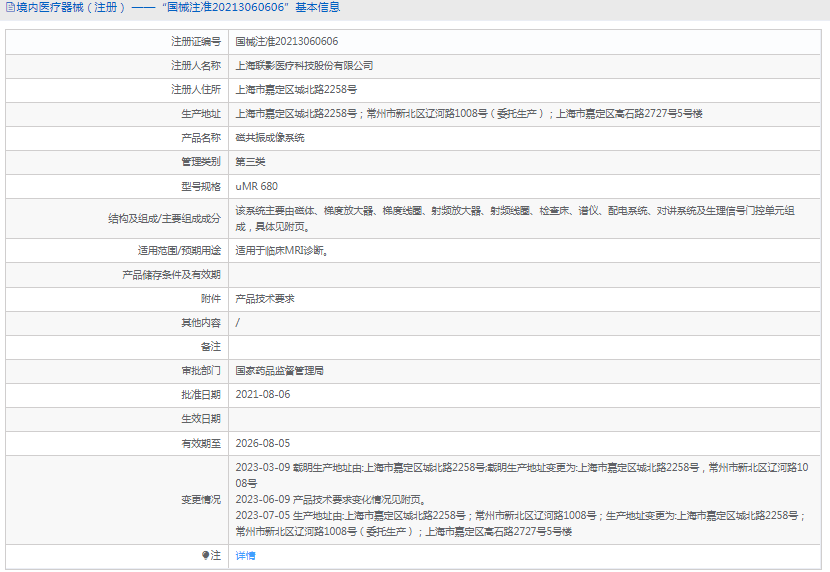Image resolution: width=830 pixels, height=572 pixels.
Task: Select the composition text starting 该系统主要由磁体
Action: tap(515, 219)
